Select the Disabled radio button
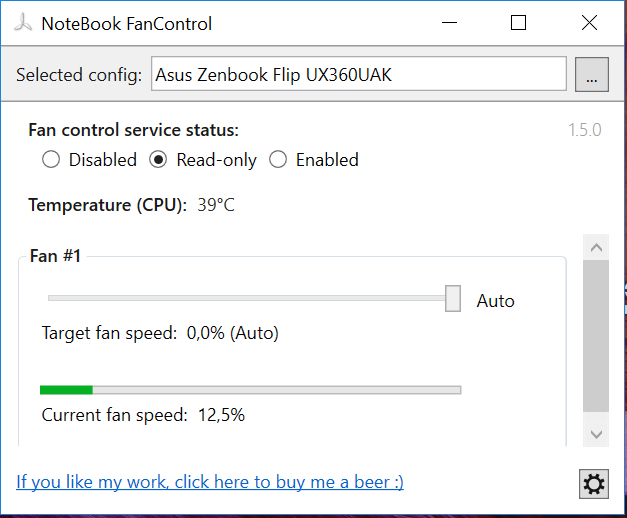Viewport: 627px width, 518px height. tap(51, 160)
